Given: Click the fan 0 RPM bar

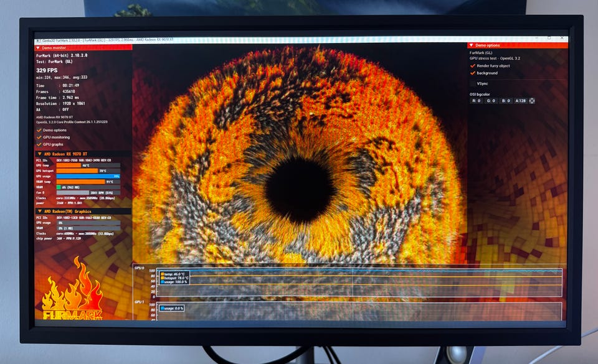Looking at the screenshot, I should pos(88,193).
